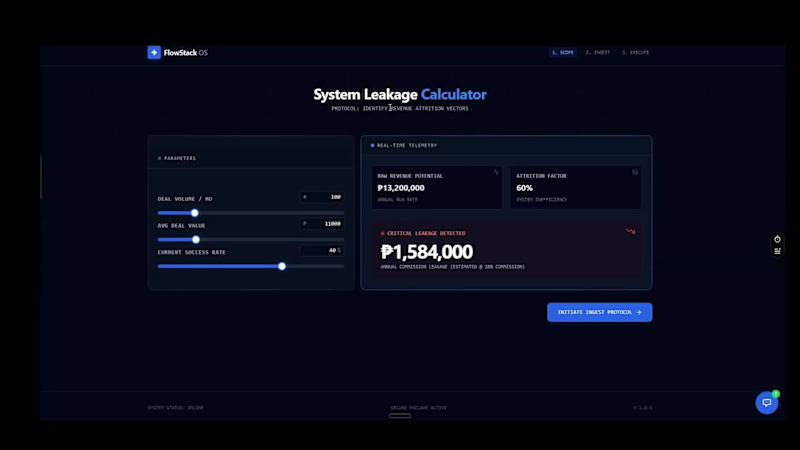Click the Parameters panel header

coord(180,158)
